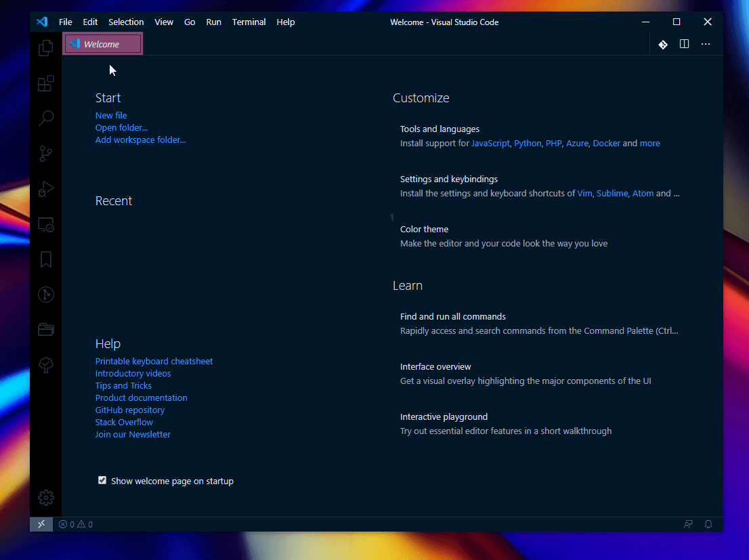Click the feedback icon in status bar
Image resolution: width=749 pixels, height=560 pixels.
(x=688, y=524)
